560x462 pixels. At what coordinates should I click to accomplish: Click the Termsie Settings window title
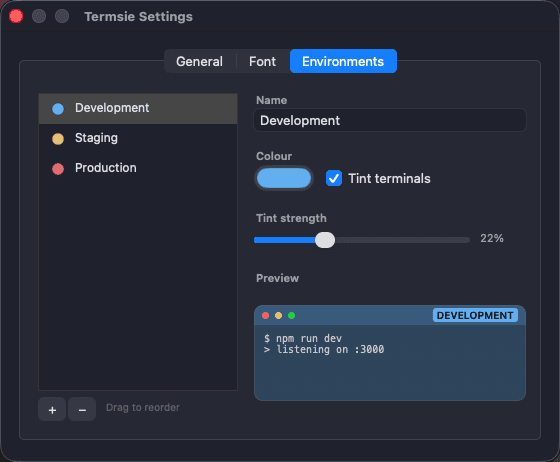pyautogui.click(x=139, y=16)
